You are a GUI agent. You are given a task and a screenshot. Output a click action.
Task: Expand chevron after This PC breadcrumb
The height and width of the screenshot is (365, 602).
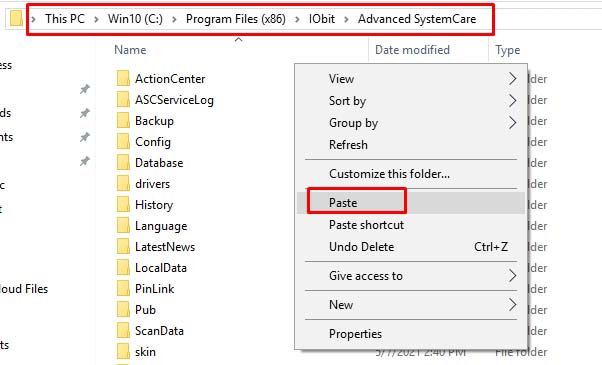click(x=96, y=19)
